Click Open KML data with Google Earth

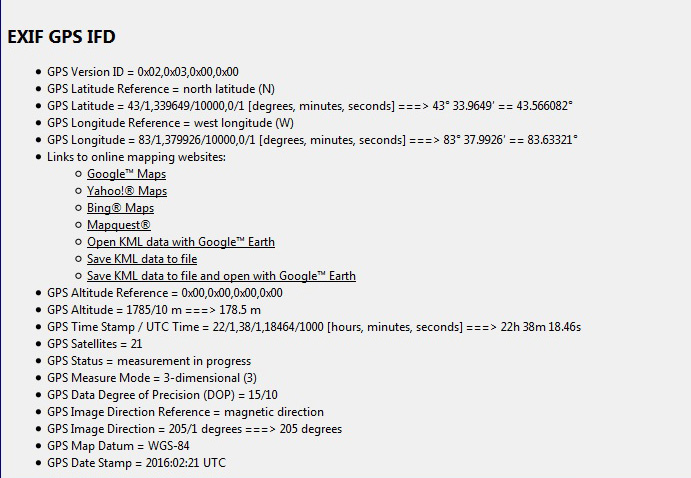(181, 242)
